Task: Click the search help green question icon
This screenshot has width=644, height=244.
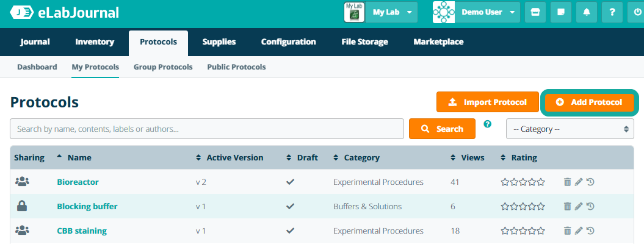Action: (x=487, y=124)
